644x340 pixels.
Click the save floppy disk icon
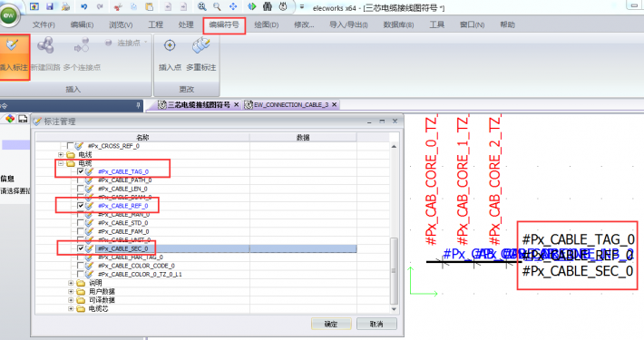(50, 6)
